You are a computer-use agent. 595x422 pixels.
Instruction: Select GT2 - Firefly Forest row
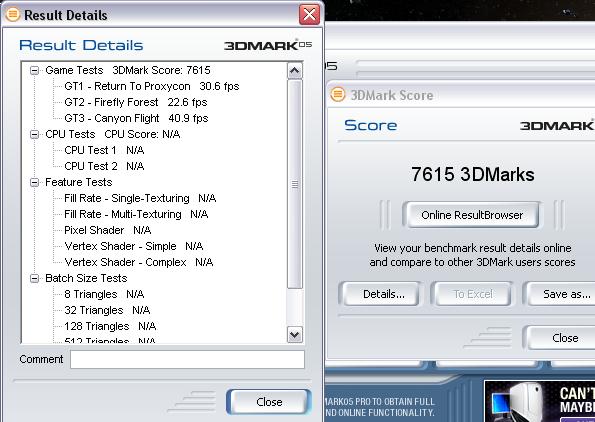click(x=135, y=102)
